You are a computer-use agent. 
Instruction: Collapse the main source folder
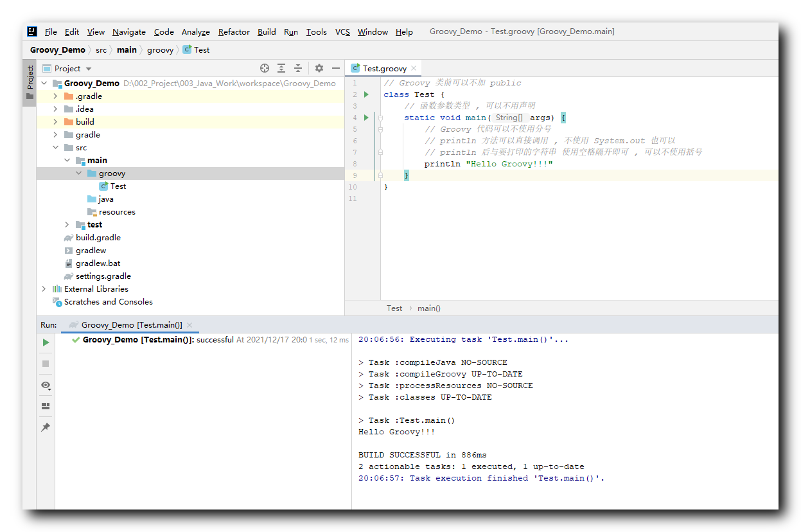click(67, 161)
